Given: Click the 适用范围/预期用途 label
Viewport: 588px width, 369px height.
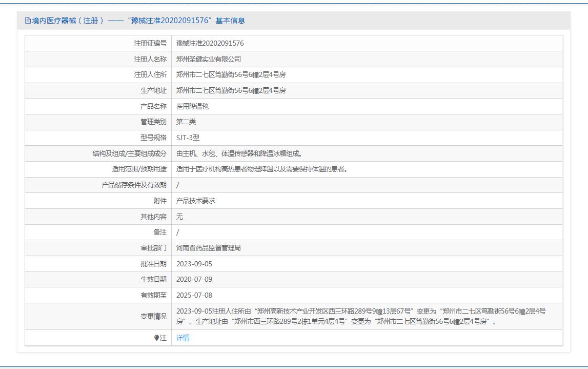Looking at the screenshot, I should click(139, 169).
